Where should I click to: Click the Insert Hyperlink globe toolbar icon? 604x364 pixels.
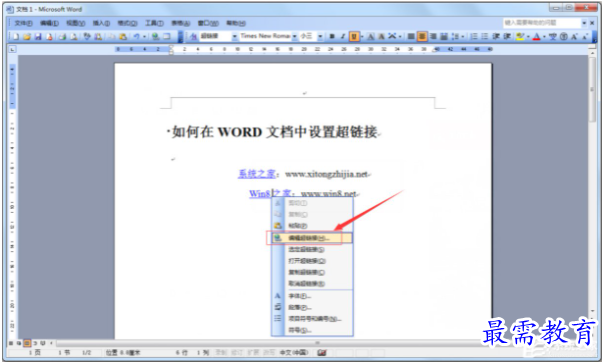point(155,37)
